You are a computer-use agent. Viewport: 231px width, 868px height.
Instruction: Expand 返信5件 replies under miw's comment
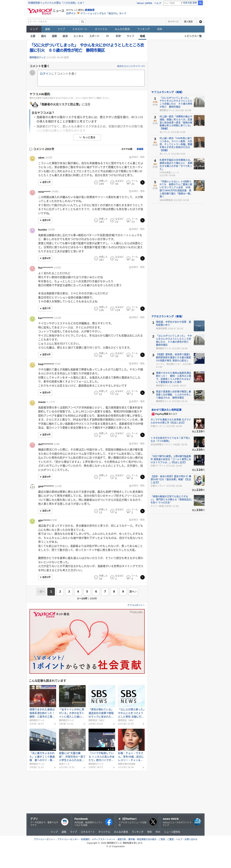tap(45, 220)
